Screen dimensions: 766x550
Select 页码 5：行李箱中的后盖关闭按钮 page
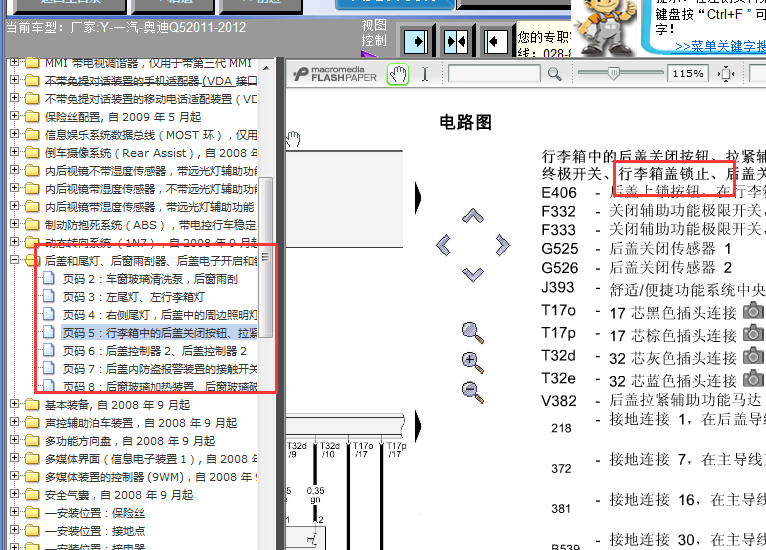pos(160,333)
